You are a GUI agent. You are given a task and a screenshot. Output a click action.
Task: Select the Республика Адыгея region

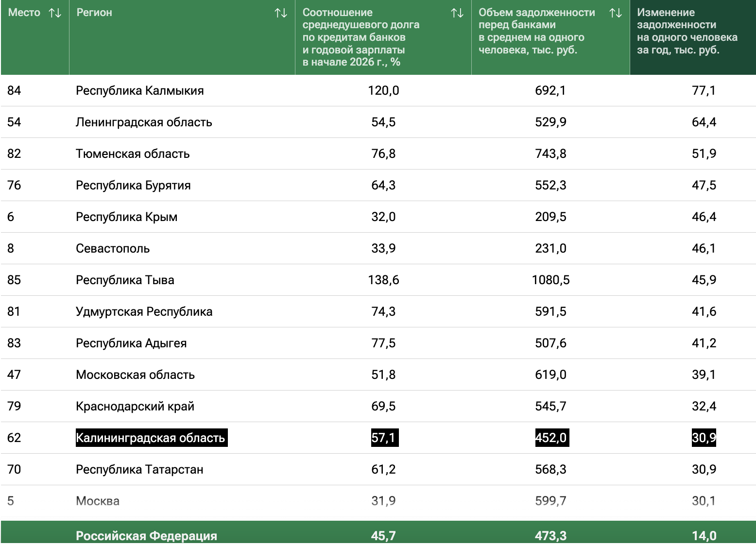131,343
